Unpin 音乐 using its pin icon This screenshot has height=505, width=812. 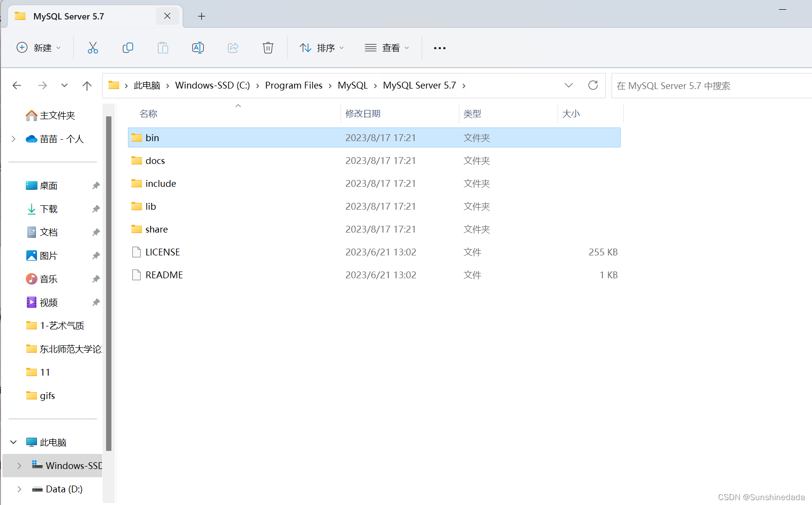(96, 279)
